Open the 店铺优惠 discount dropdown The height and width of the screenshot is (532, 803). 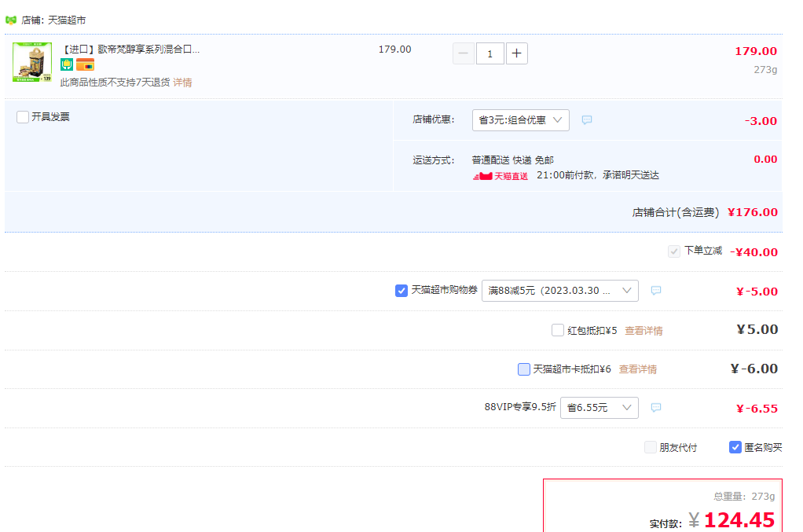(521, 119)
